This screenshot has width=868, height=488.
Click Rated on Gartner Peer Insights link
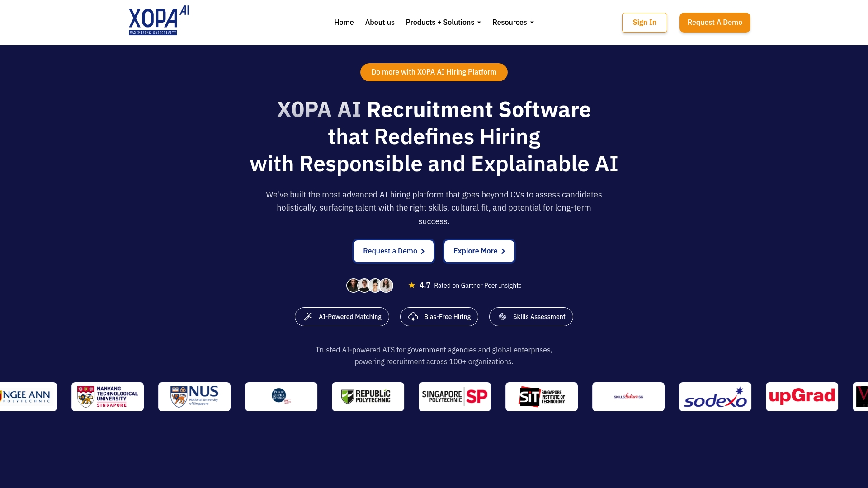(x=478, y=285)
